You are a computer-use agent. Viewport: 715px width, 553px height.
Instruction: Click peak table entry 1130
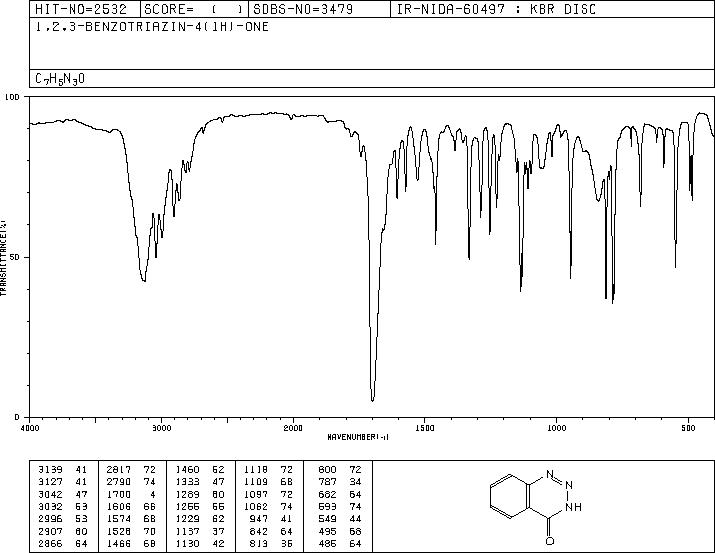coord(187,544)
